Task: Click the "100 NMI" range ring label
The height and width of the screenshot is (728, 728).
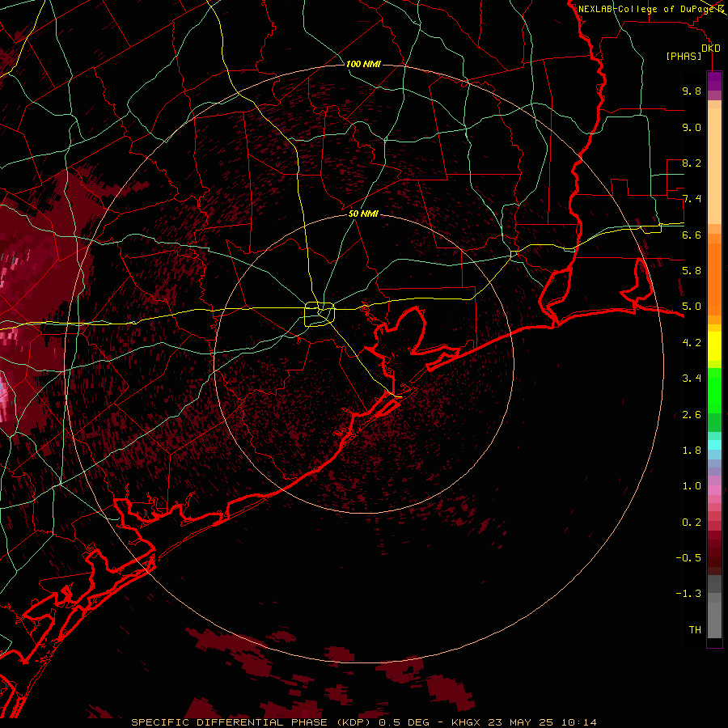Action: [363, 64]
